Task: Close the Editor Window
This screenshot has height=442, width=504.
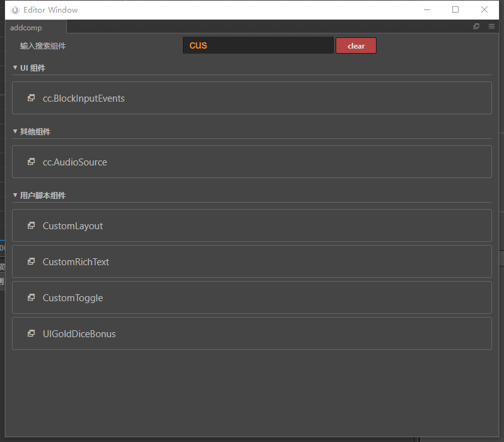Action: pos(484,9)
